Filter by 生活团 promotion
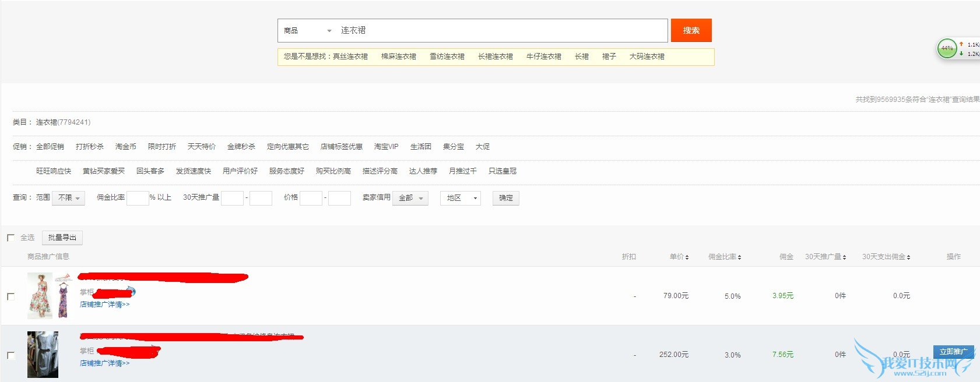Viewport: 980px width, 382px height. pyautogui.click(x=420, y=147)
